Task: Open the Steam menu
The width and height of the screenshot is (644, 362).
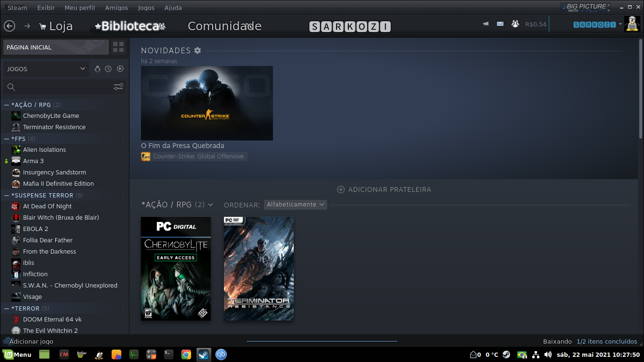Action: pos(17,8)
